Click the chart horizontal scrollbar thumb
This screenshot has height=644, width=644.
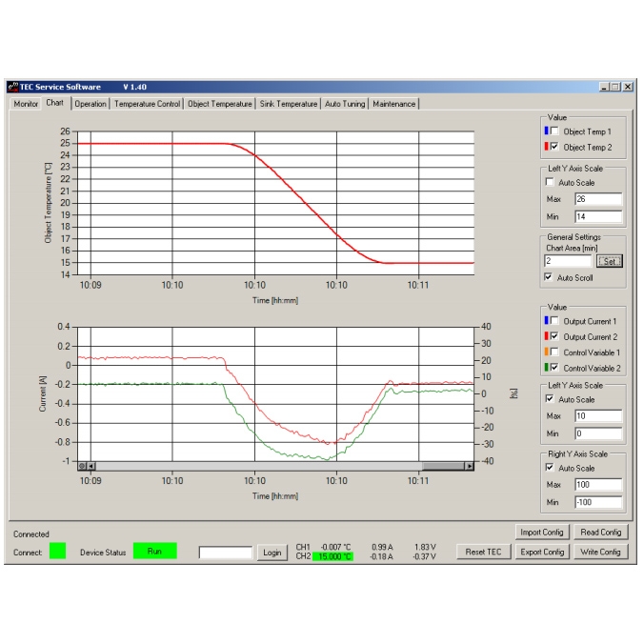click(x=442, y=466)
